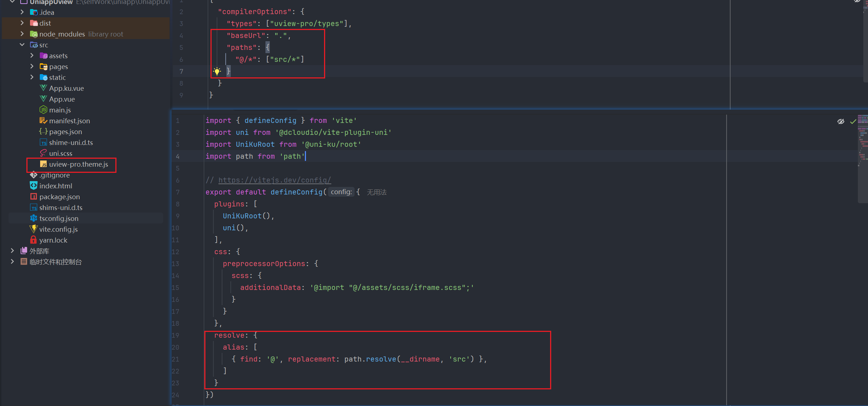Click the App.vue Vue logo icon

43,99
